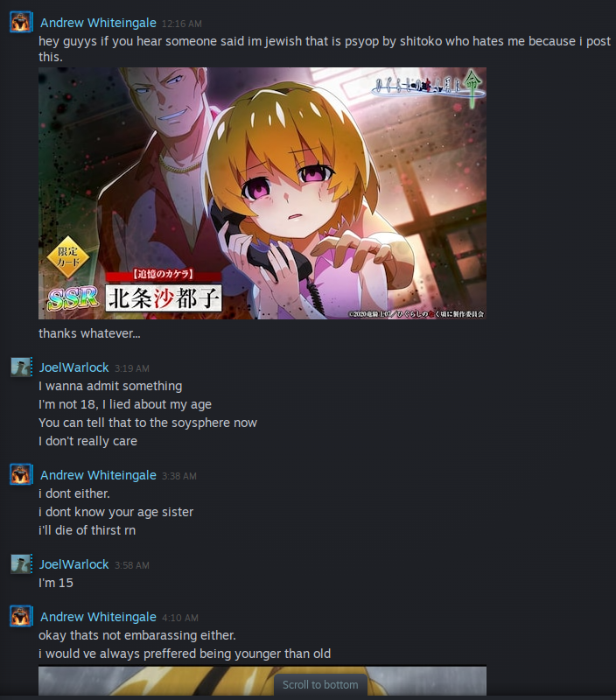
Task: Click the message "thanks whatever..."
Action: pyautogui.click(x=89, y=333)
